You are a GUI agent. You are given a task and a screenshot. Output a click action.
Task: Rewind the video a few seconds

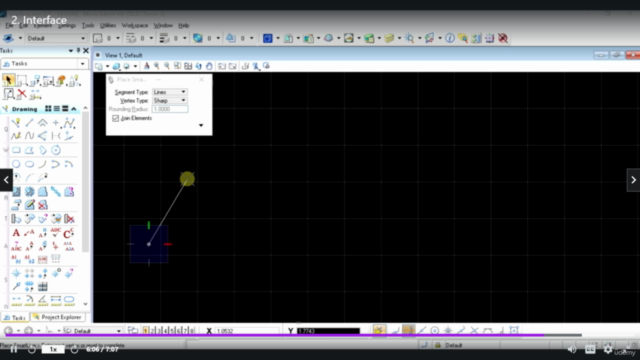pos(32,350)
